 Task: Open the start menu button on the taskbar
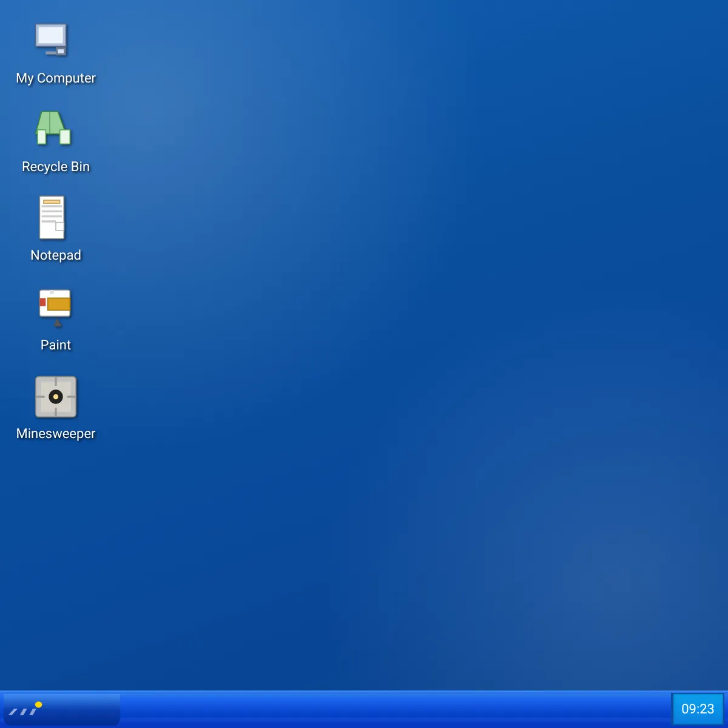pos(61,709)
